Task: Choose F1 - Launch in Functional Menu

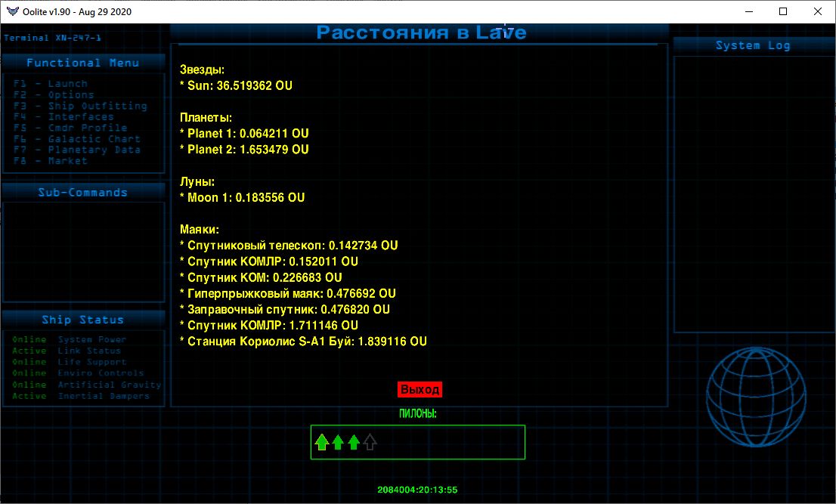Action: pos(51,84)
